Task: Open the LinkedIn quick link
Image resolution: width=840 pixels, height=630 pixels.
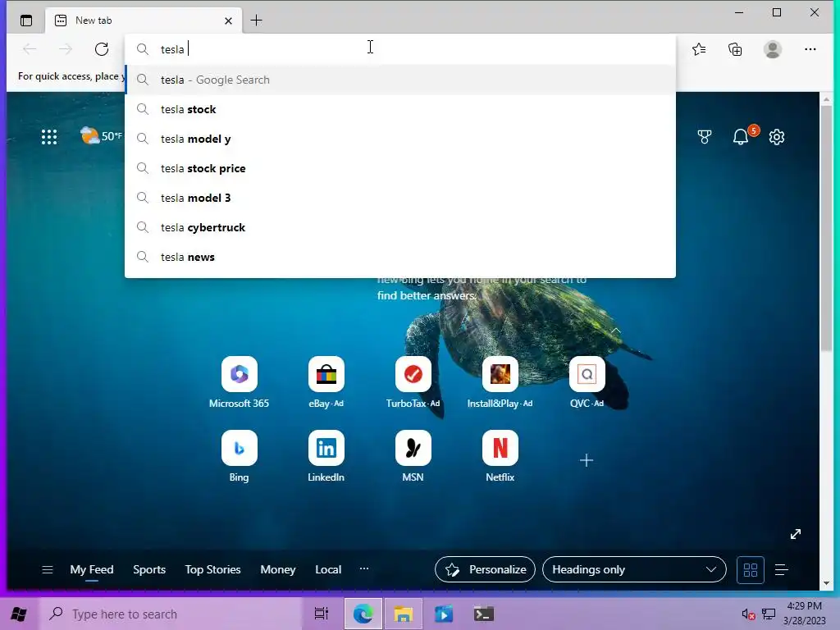Action: click(326, 456)
